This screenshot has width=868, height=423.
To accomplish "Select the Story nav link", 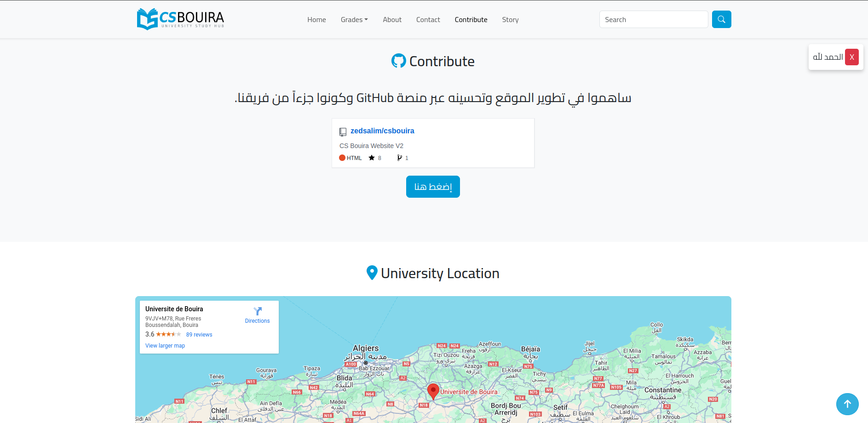I will pos(510,20).
